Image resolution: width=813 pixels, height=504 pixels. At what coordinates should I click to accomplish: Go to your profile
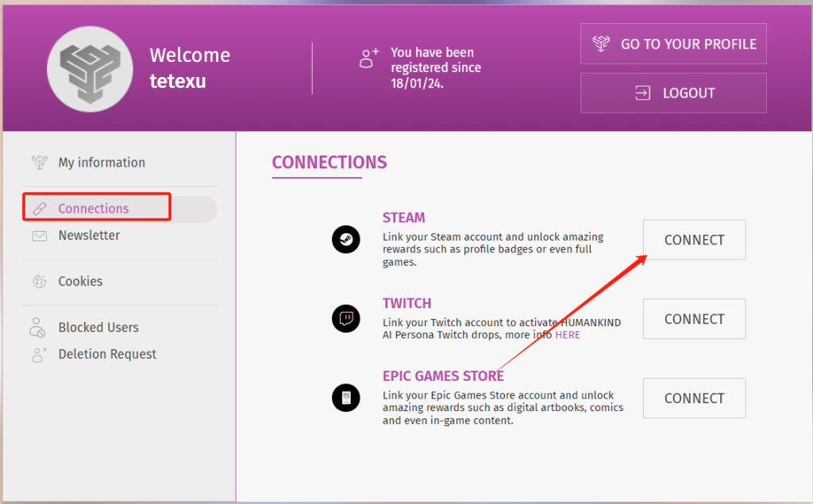coord(673,44)
